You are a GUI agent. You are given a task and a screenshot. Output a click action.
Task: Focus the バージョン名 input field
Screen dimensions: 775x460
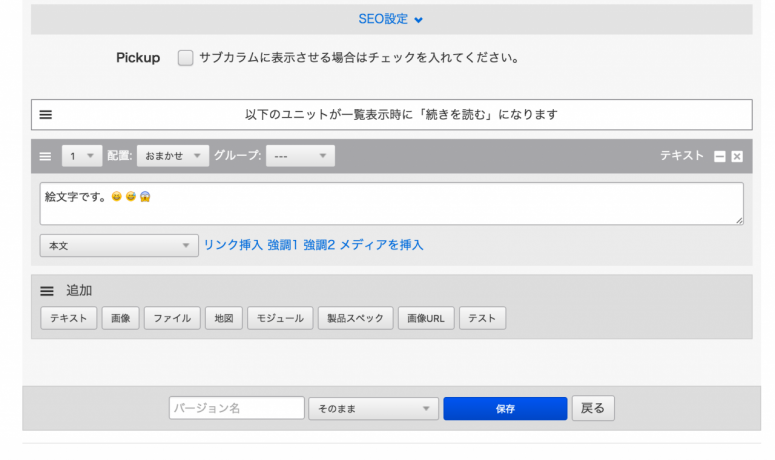(236, 409)
